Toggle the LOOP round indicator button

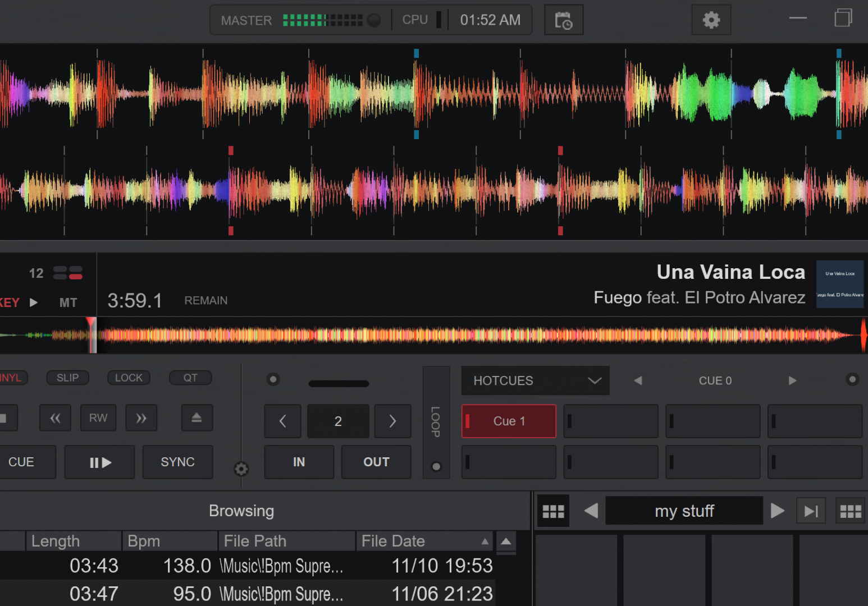click(x=436, y=466)
